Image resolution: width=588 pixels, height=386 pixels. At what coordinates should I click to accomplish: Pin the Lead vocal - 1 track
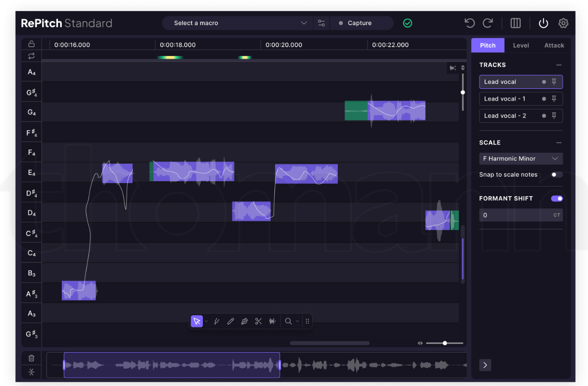[x=554, y=99]
